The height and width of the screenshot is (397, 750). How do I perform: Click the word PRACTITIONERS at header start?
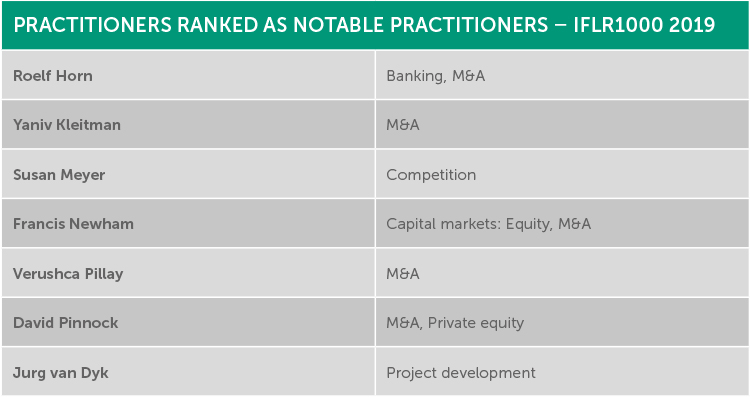pyautogui.click(x=92, y=25)
